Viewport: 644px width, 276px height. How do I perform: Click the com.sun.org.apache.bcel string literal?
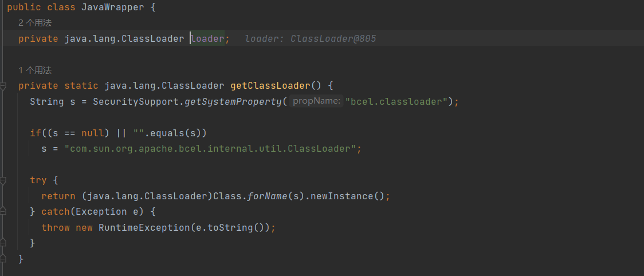210,149
